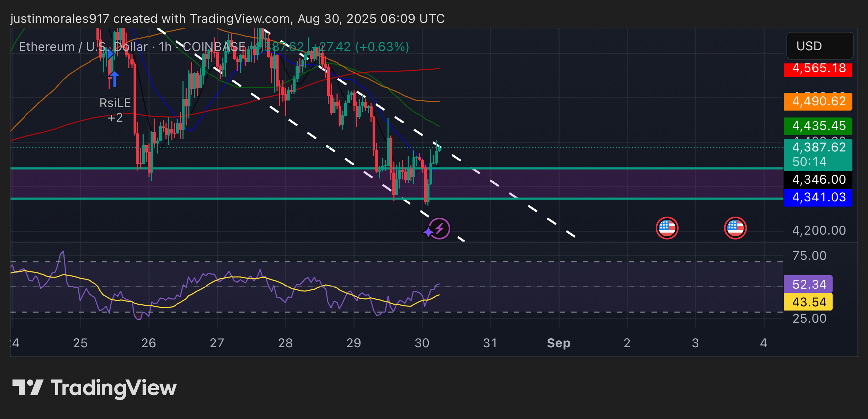Click the 4,200.00 price axis value
The width and height of the screenshot is (868, 419).
(819, 230)
